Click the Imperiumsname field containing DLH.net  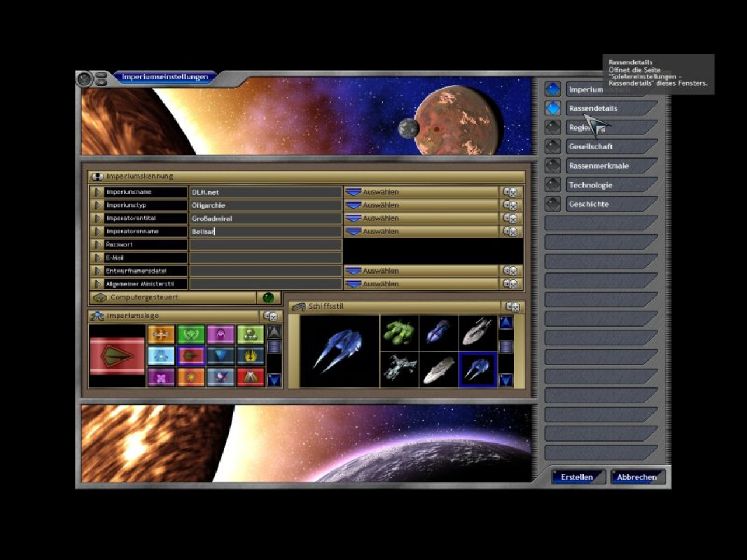[266, 192]
